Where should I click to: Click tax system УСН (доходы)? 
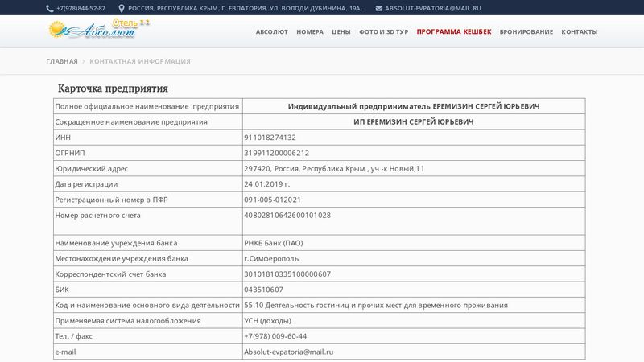tap(268, 321)
